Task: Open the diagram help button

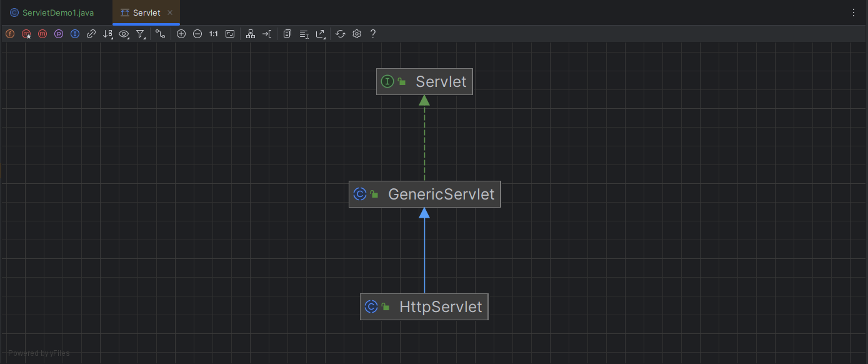Action: (x=373, y=34)
